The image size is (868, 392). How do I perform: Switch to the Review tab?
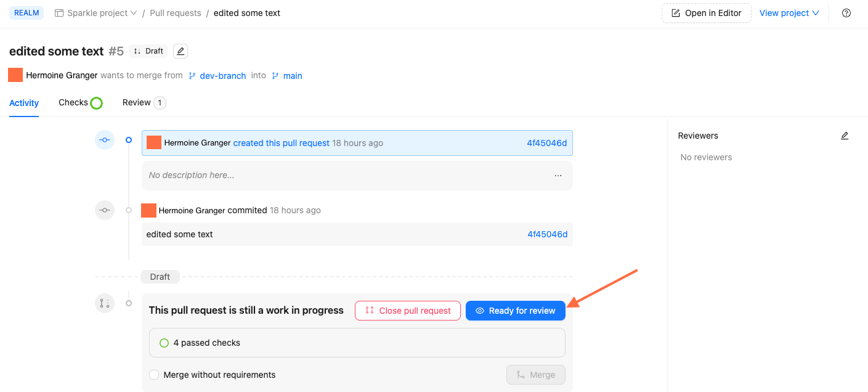coord(137,102)
